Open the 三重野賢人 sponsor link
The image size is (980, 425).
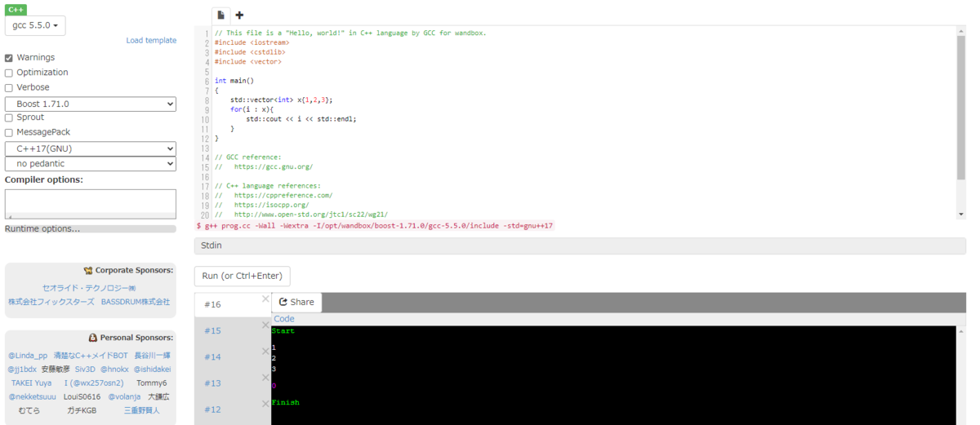[x=142, y=411]
